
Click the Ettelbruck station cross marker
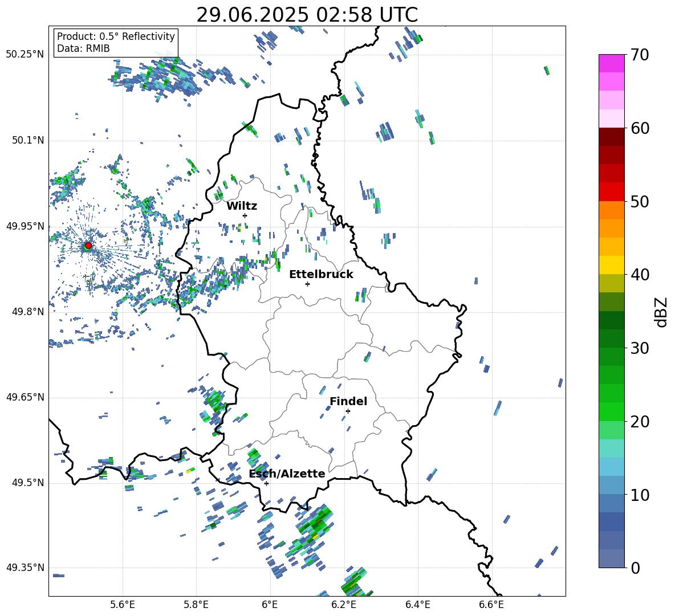[307, 284]
